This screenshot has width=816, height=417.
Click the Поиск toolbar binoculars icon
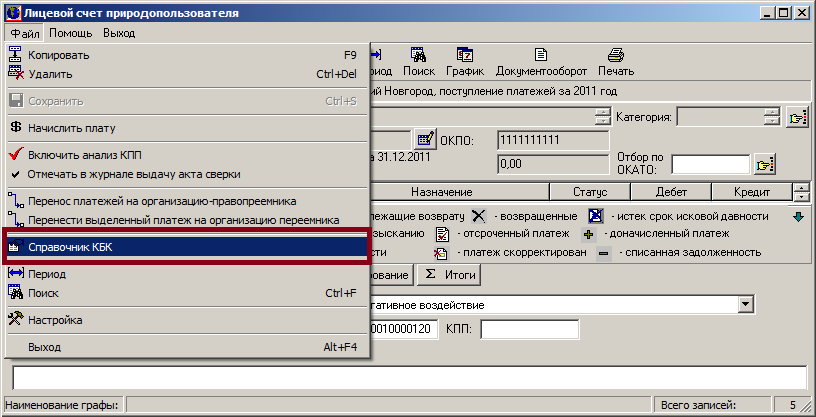pos(419,56)
